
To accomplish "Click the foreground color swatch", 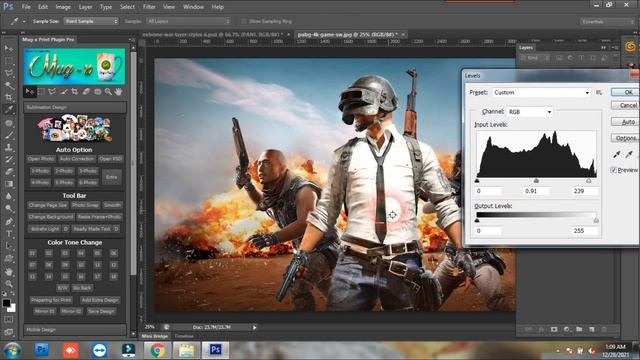I will tap(6, 303).
